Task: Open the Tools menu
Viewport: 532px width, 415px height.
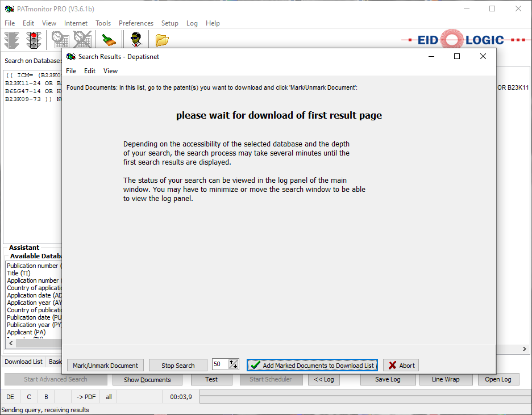Action: [x=103, y=23]
